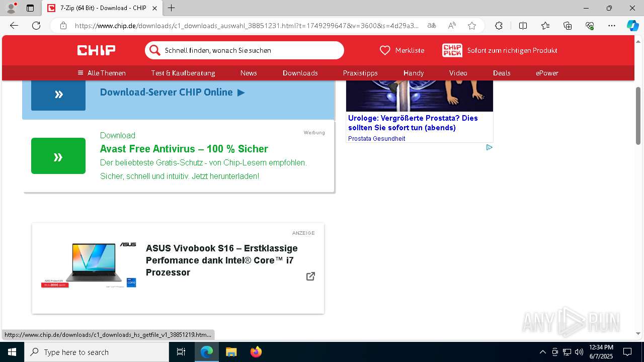Open Praxistipps menu item
Screen dimensions: 644x362
(360, 73)
